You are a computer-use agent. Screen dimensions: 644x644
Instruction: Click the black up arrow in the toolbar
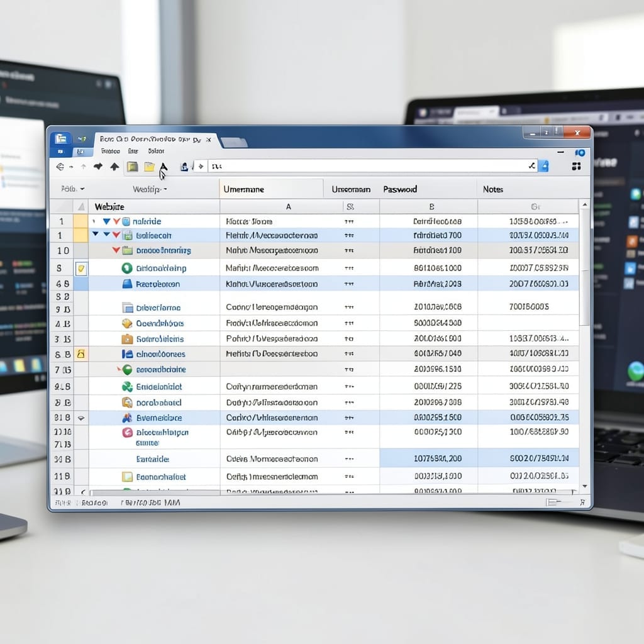[x=114, y=166]
